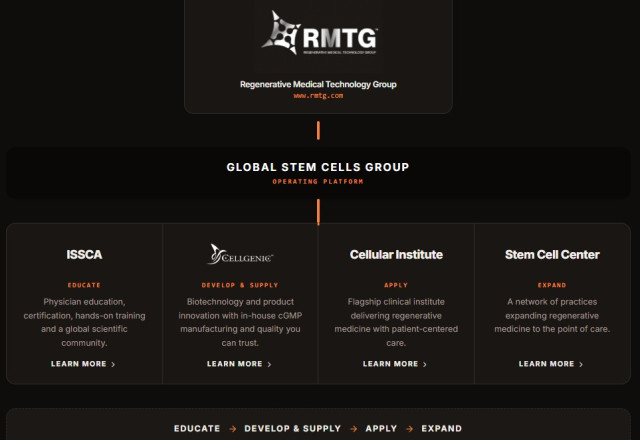
Task: Click Apply in the bottom flow bar
Action: point(381,428)
